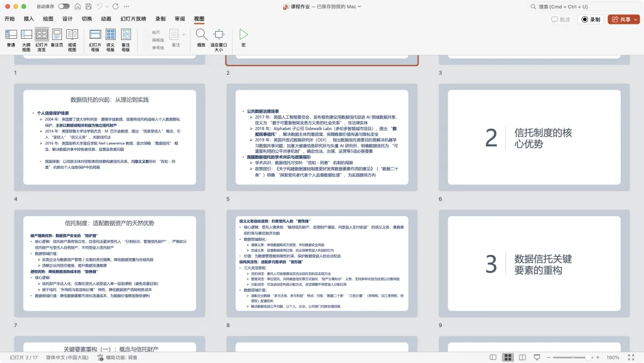This screenshot has height=363, width=644.
Task: Select slide 9 数据信托关键要素的重构 thumbnail
Action: (x=534, y=263)
